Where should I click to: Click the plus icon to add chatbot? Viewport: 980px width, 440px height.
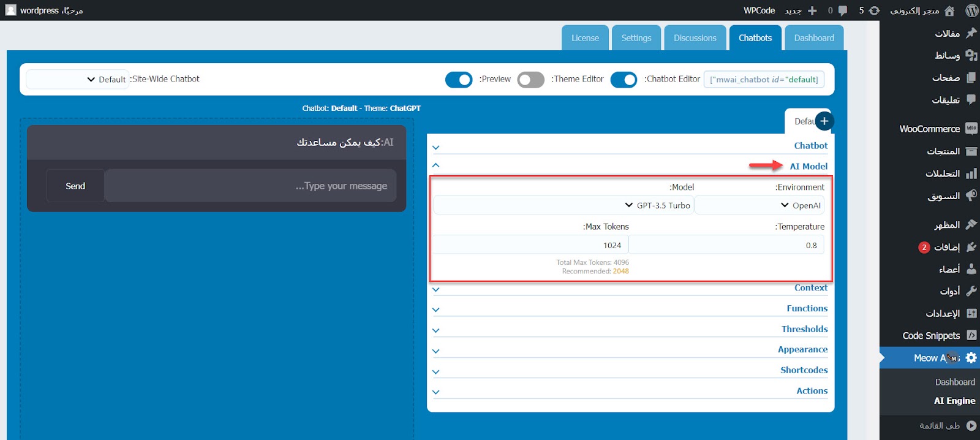point(824,121)
